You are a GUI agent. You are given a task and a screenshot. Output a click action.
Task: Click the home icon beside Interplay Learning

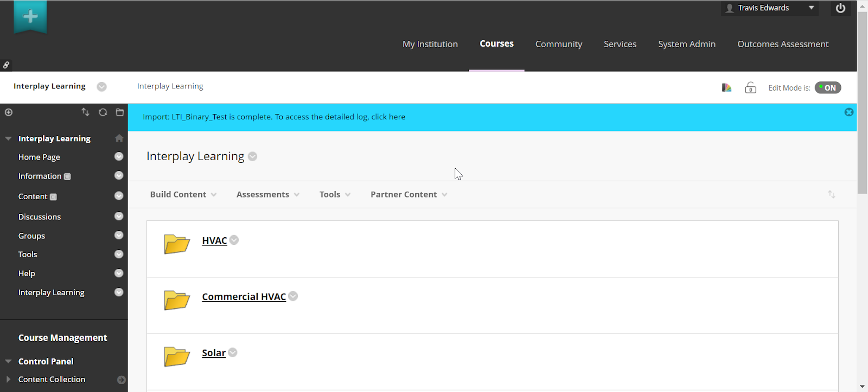click(119, 138)
